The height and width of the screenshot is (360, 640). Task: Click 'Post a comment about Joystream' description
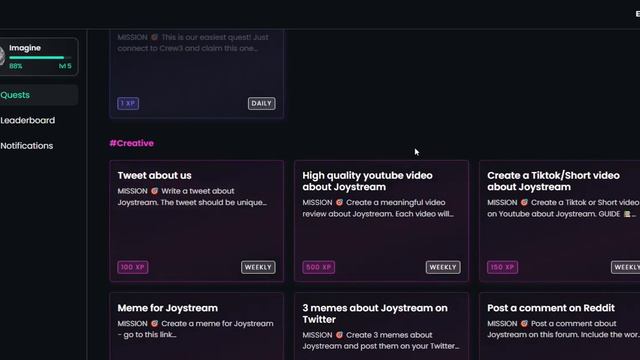(x=563, y=329)
